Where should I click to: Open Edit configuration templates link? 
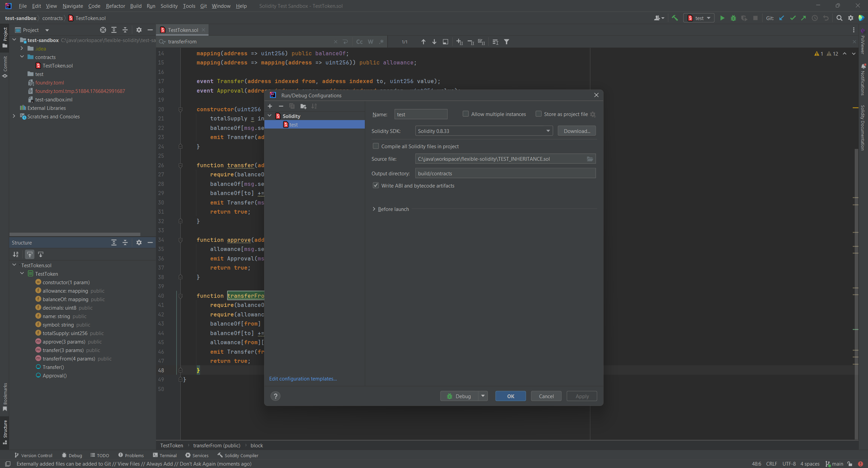tap(303, 378)
